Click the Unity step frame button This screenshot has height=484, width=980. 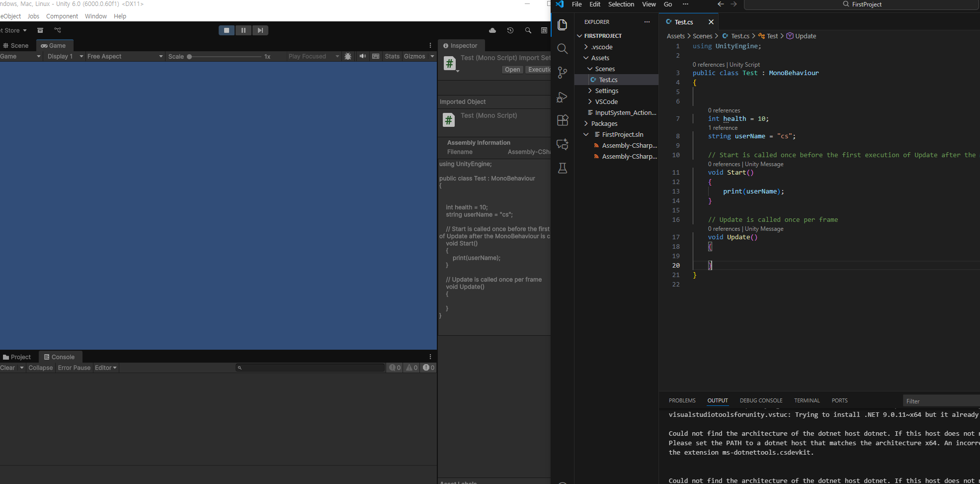tap(260, 30)
